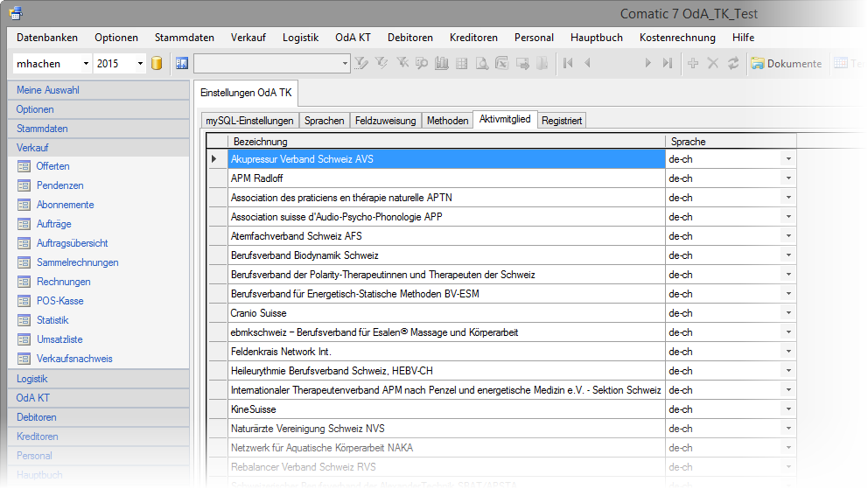This screenshot has height=489, width=868.
Task: Click the refresh arrows toolbar icon
Action: coord(732,63)
